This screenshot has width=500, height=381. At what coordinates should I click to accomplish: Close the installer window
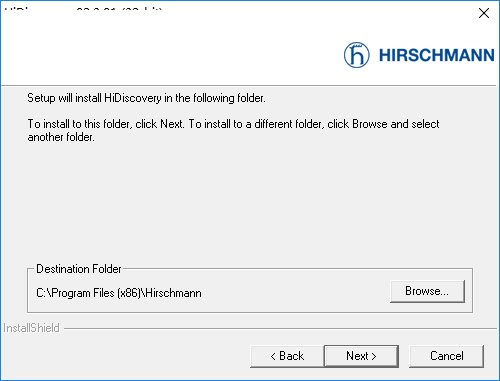tap(484, 13)
